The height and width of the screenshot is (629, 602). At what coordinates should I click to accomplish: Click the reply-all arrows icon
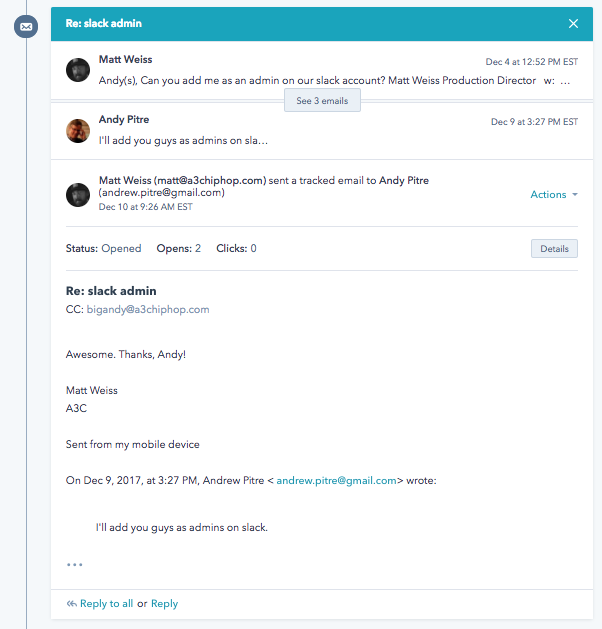71,604
